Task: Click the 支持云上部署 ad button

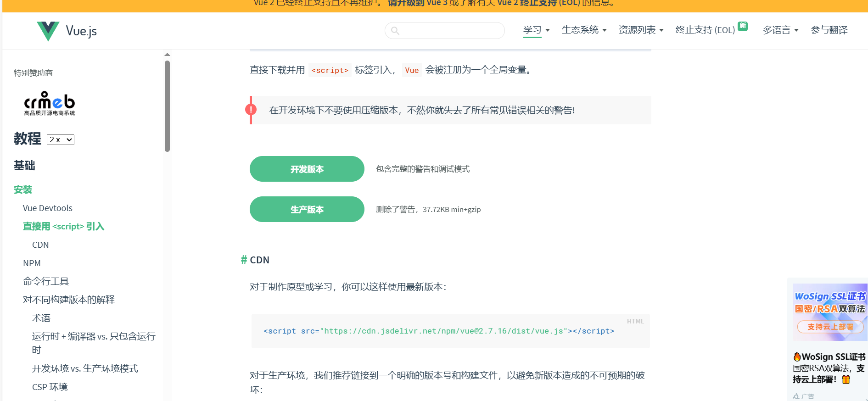Action: (830, 327)
